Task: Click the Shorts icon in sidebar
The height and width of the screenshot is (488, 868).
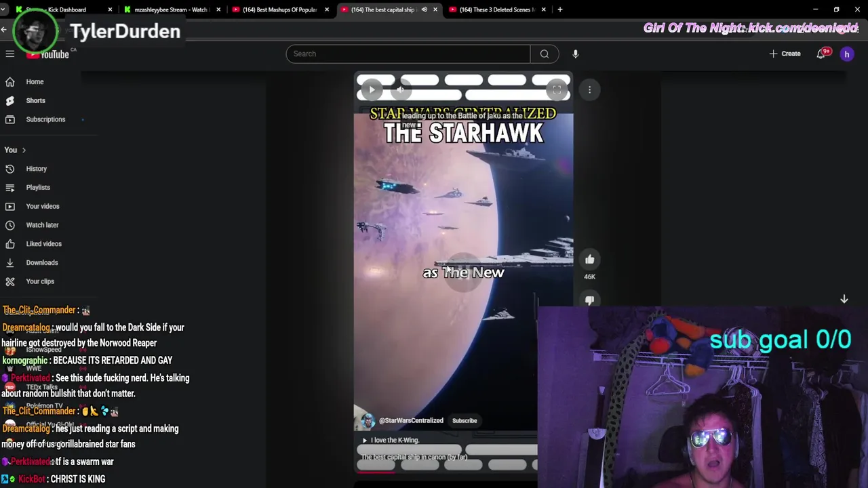Action: pyautogui.click(x=10, y=100)
